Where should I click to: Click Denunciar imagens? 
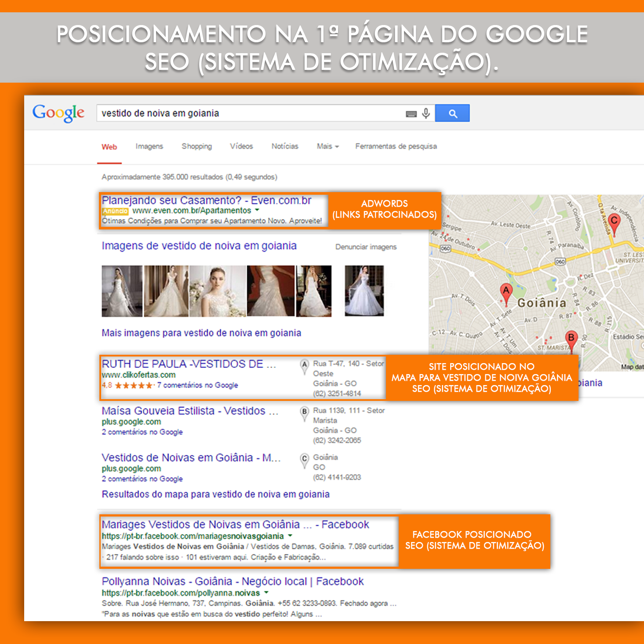(366, 247)
